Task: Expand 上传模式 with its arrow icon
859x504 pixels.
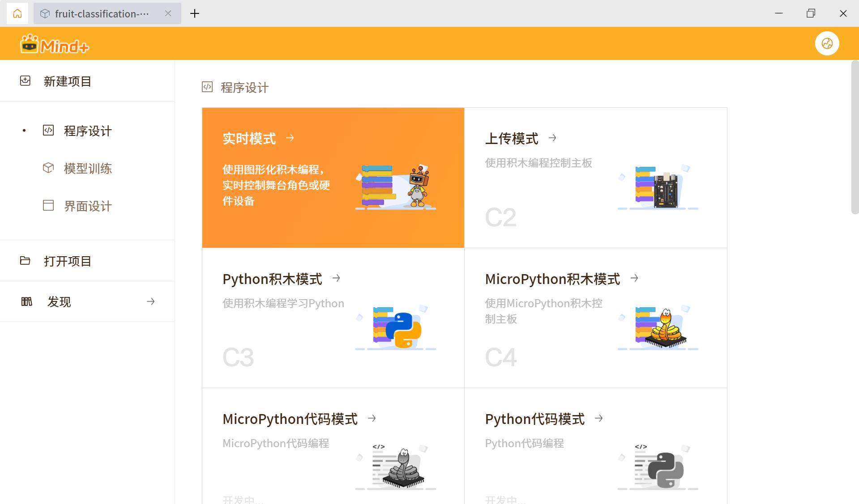Action: [553, 138]
